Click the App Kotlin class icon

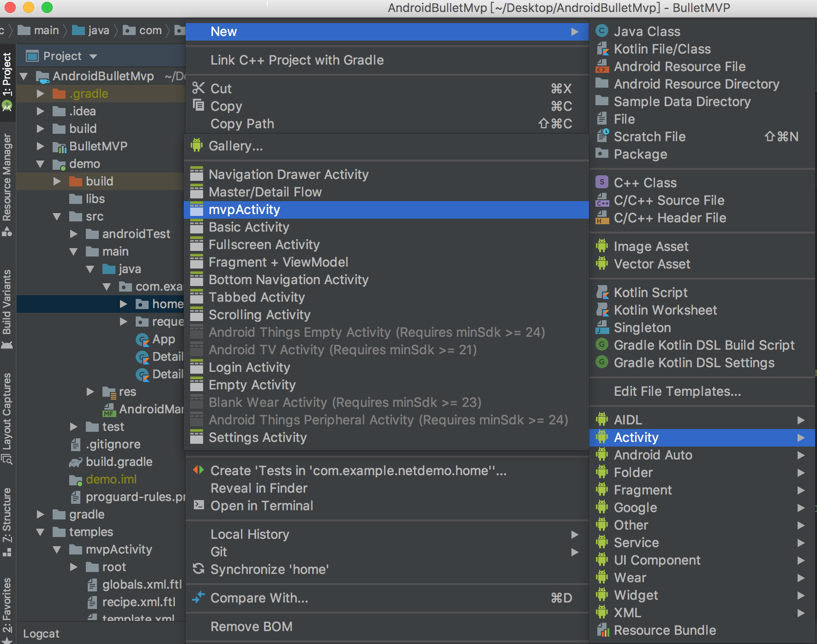click(x=142, y=340)
